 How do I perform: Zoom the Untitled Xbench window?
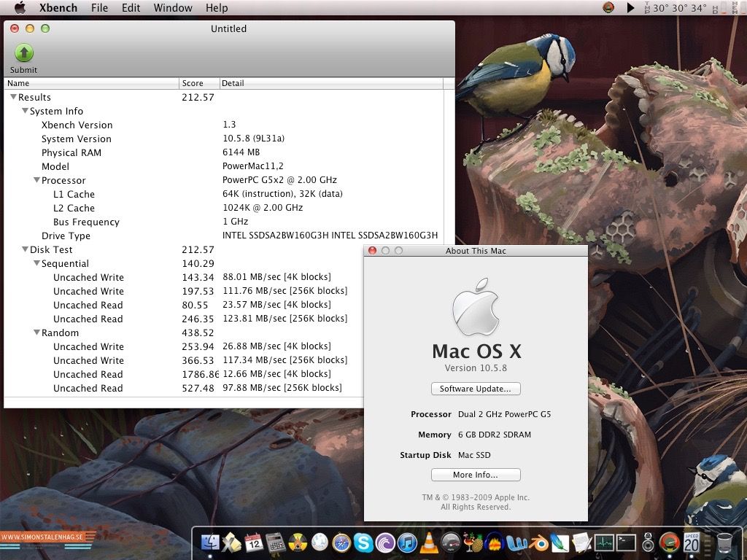pyautogui.click(x=45, y=28)
